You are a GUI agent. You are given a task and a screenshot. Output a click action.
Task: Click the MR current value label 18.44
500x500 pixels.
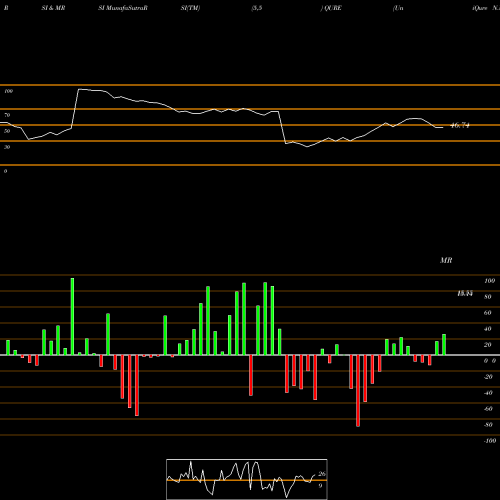[x=465, y=294]
